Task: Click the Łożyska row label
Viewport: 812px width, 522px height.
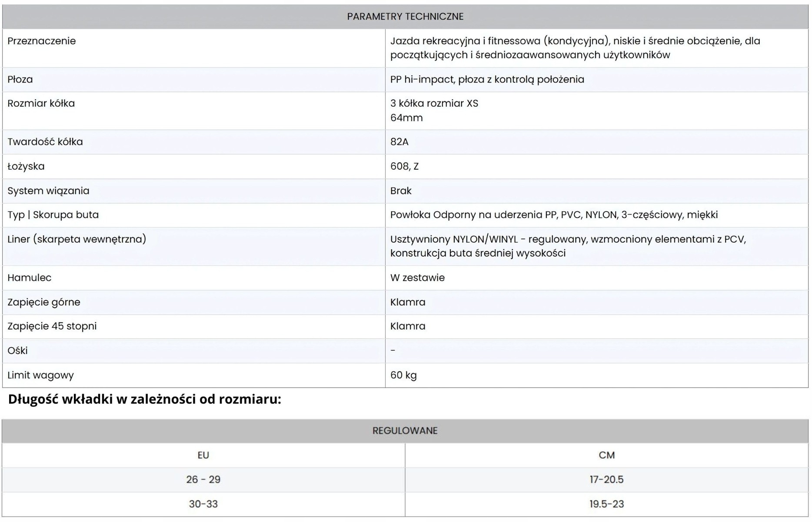Action: [26, 166]
